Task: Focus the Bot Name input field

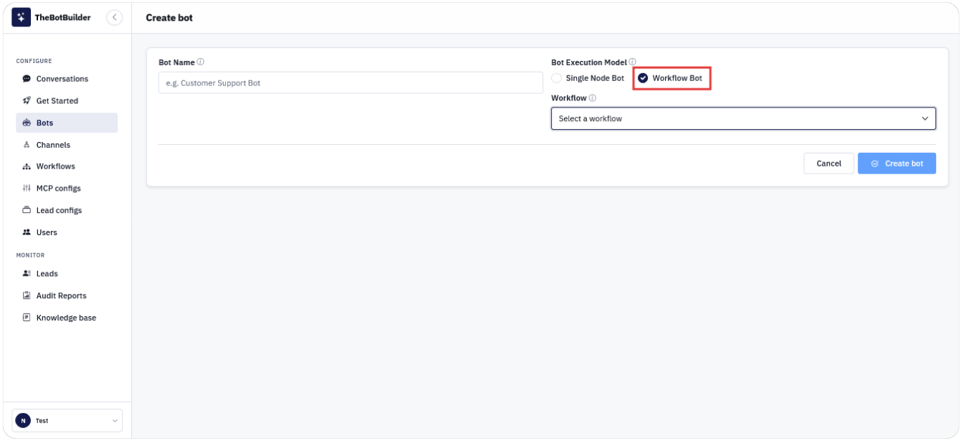Action: click(x=351, y=83)
